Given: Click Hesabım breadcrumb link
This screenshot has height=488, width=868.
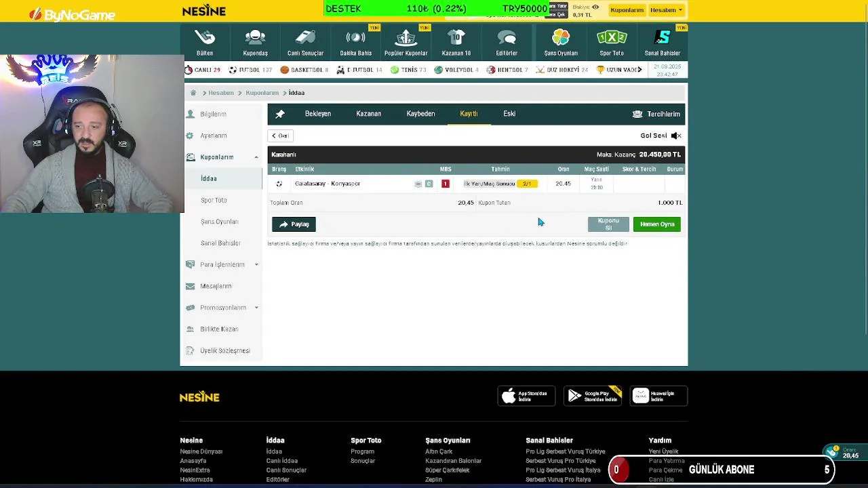Looking at the screenshot, I should [x=221, y=93].
